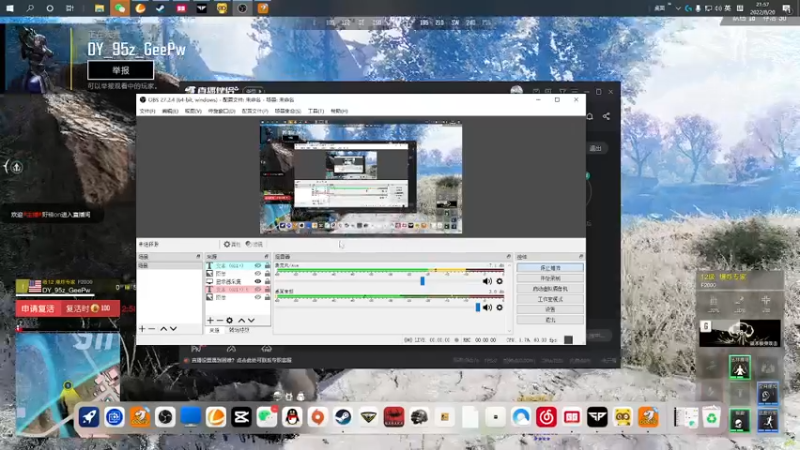The width and height of the screenshot is (800, 450).
Task: Switch to the Scene Transitions tab
Action: click(239, 331)
